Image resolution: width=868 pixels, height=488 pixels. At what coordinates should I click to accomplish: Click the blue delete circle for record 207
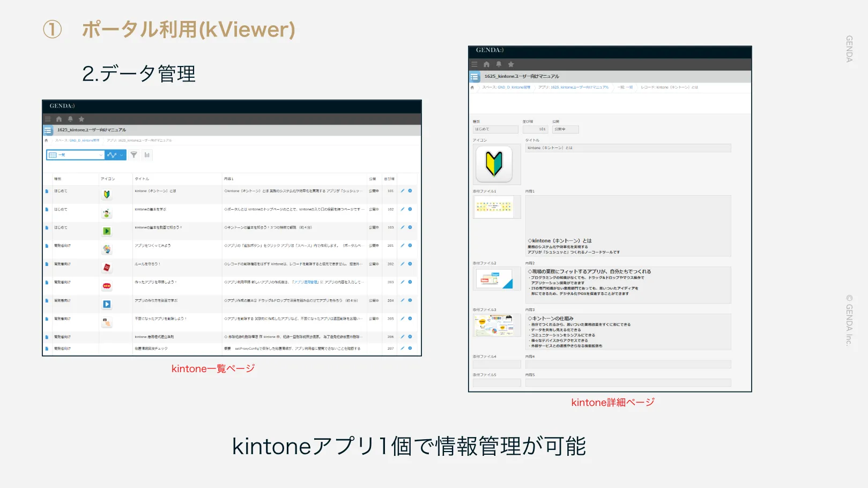point(410,348)
